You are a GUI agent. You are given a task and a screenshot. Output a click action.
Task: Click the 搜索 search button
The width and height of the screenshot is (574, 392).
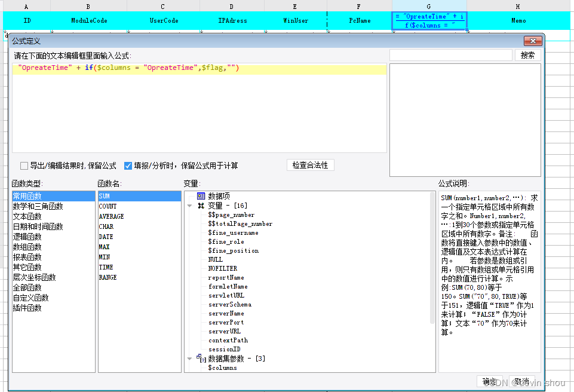coord(529,54)
